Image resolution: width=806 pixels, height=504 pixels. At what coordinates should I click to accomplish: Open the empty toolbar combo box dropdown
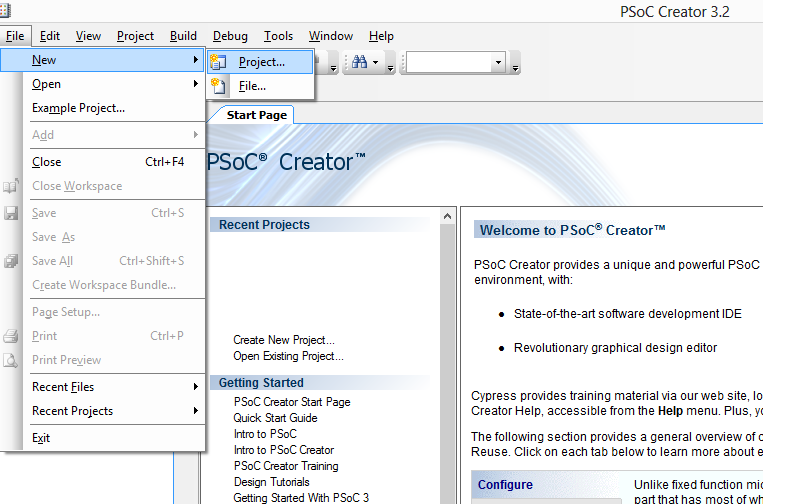coord(498,62)
